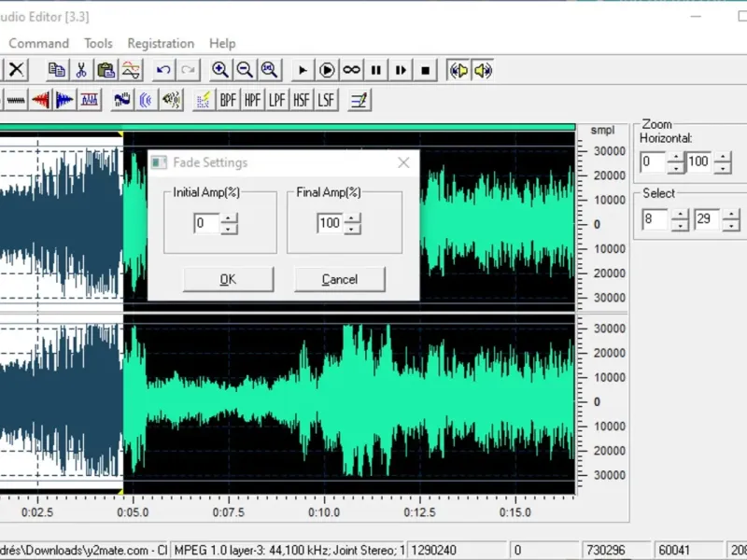
Task: Stop playback with the square Stop button
Action: pyautogui.click(x=426, y=70)
